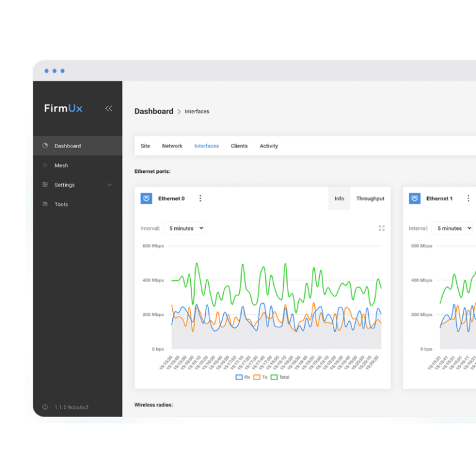
Task: Toggle Total series in chart legend
Action: pos(280,377)
